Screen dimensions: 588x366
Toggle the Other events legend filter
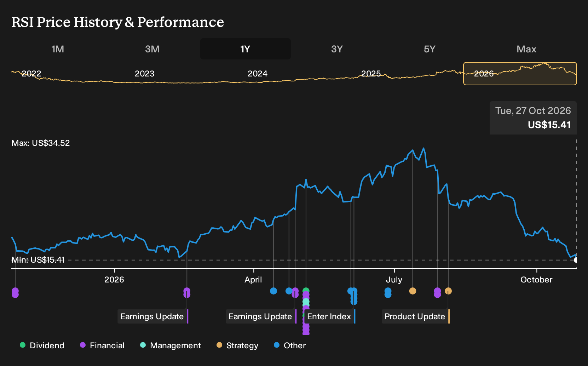(x=290, y=345)
